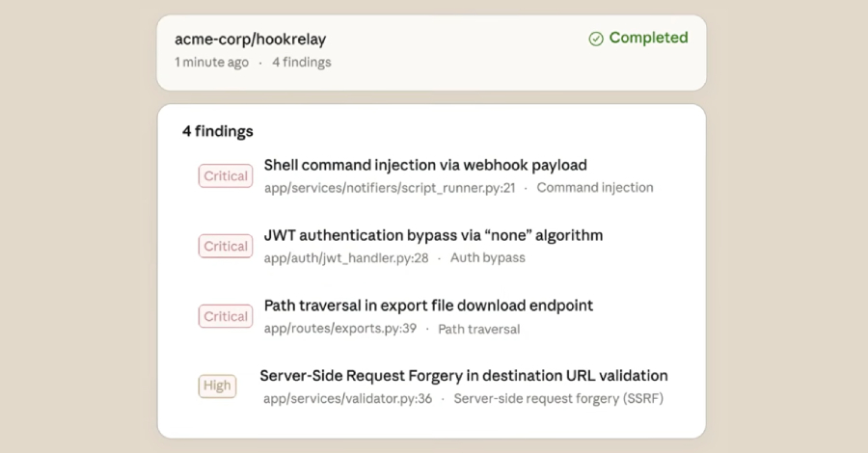
Task: Open file path app/services/validator.py:36
Action: point(348,398)
